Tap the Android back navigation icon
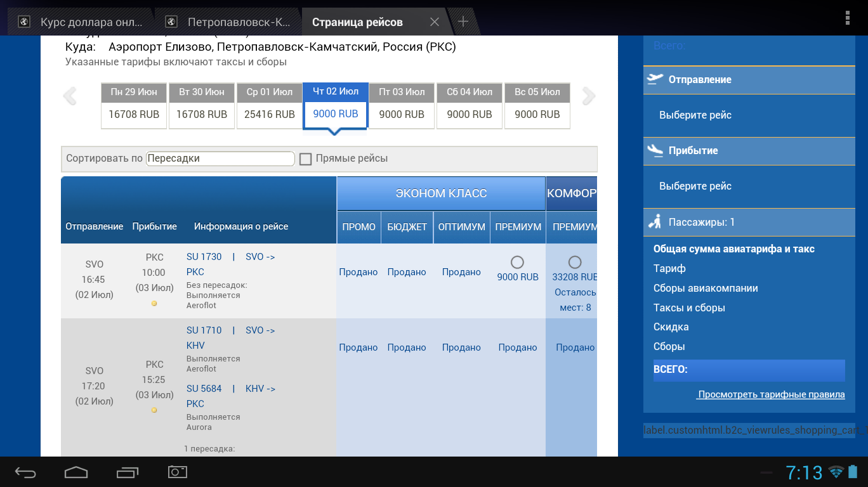This screenshot has height=487, width=868. 25,472
